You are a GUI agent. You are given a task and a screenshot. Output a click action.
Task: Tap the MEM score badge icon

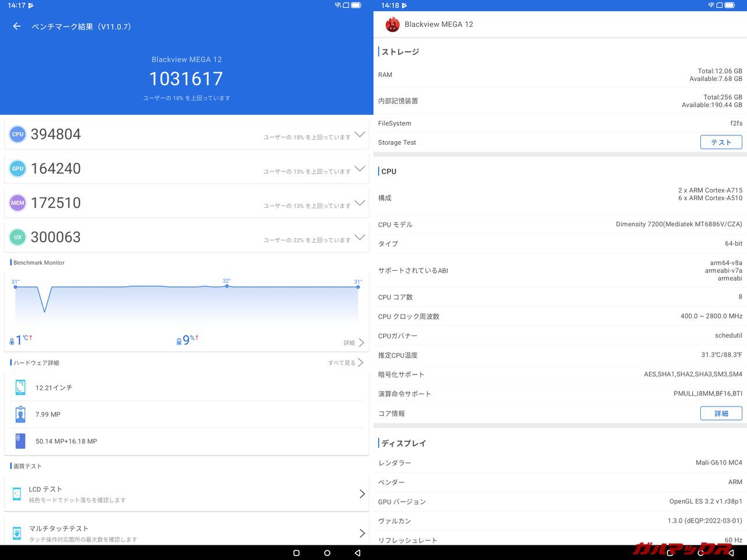[x=18, y=203]
